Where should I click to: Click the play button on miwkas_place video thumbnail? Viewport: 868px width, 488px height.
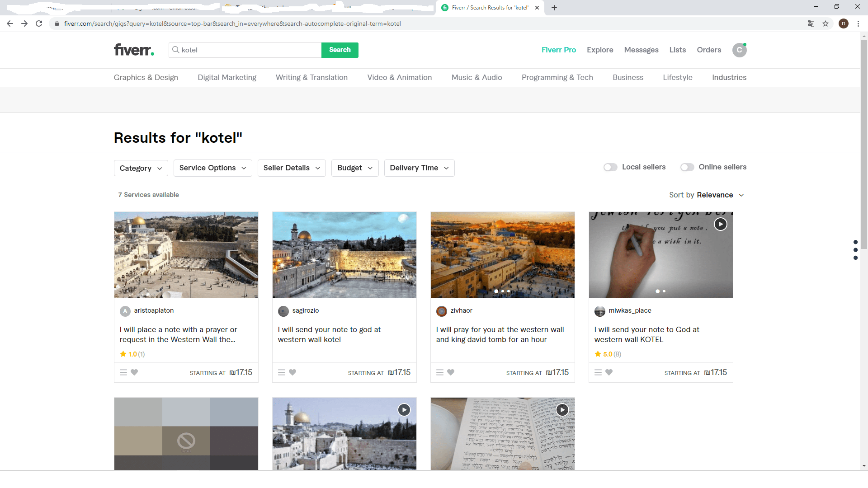click(720, 224)
